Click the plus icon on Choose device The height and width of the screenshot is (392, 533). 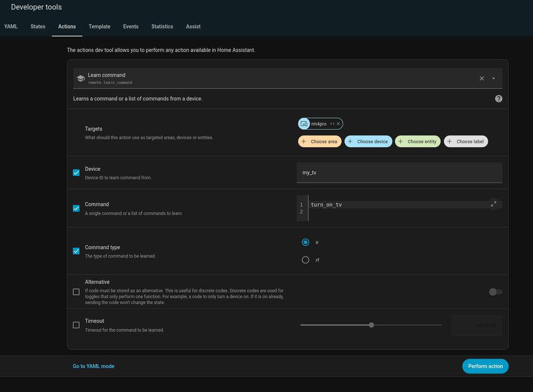coord(350,142)
